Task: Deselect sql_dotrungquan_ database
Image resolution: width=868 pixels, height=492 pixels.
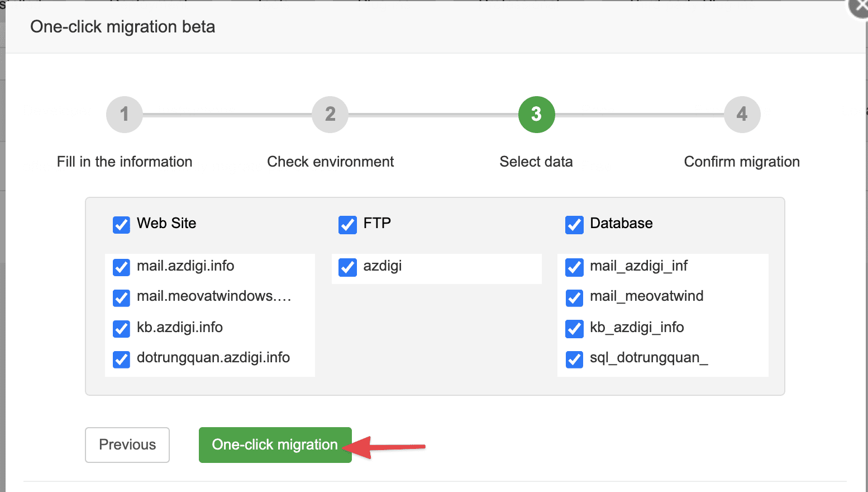Action: 574,359
